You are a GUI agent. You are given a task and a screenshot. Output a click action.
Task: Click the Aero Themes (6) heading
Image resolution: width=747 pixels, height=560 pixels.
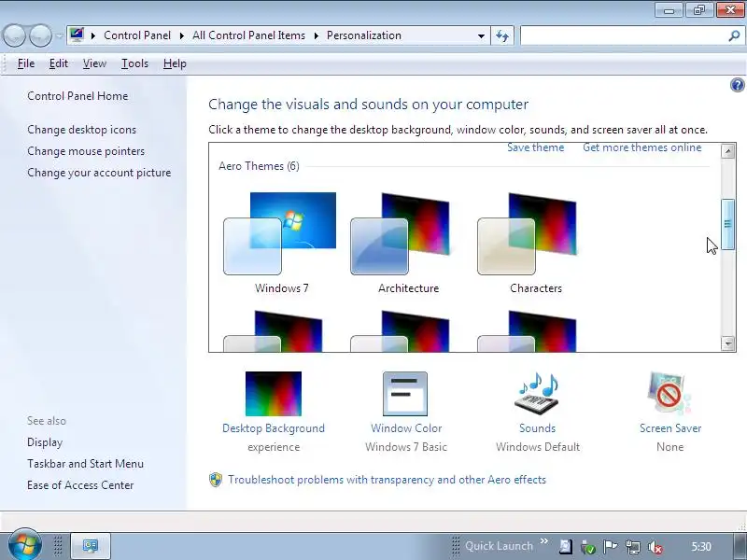tap(260, 166)
